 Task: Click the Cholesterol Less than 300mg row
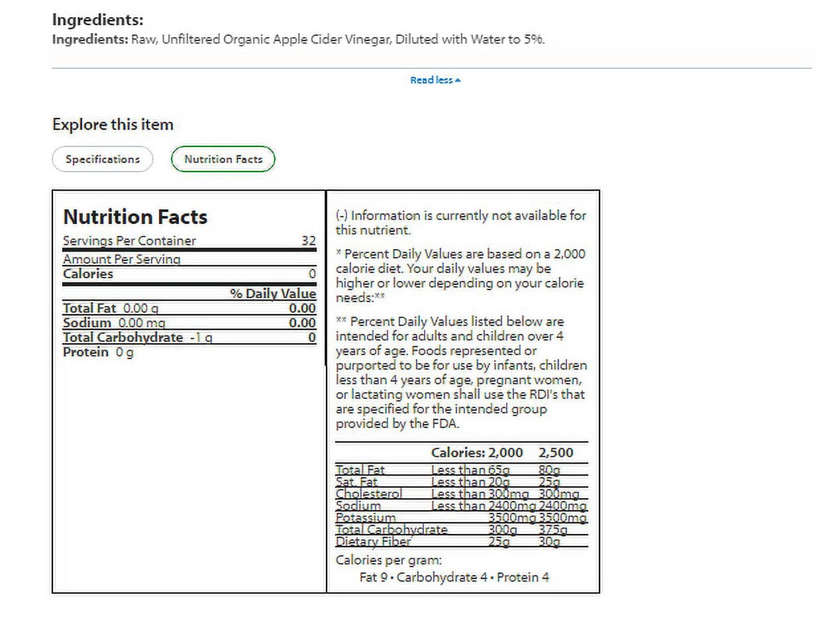(x=462, y=494)
